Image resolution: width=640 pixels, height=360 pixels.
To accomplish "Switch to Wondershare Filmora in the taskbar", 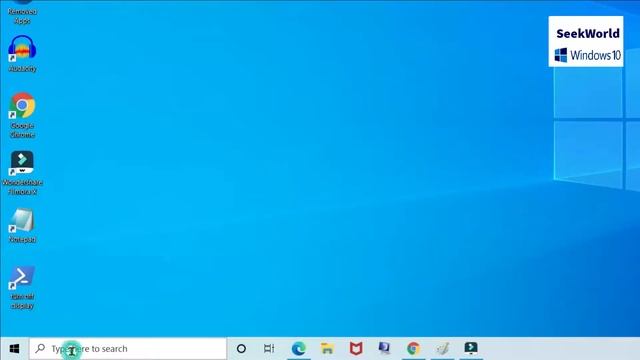I will coord(471,348).
